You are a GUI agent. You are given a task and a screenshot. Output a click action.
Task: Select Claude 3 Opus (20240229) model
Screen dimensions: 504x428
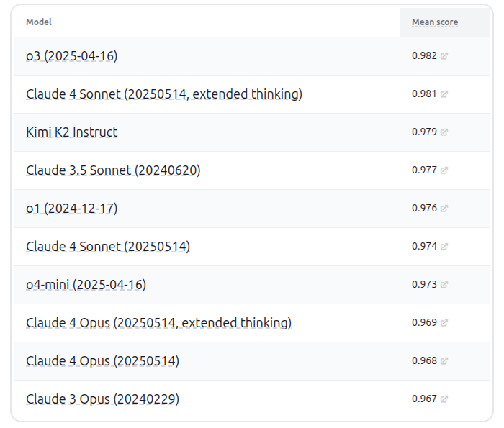(102, 399)
